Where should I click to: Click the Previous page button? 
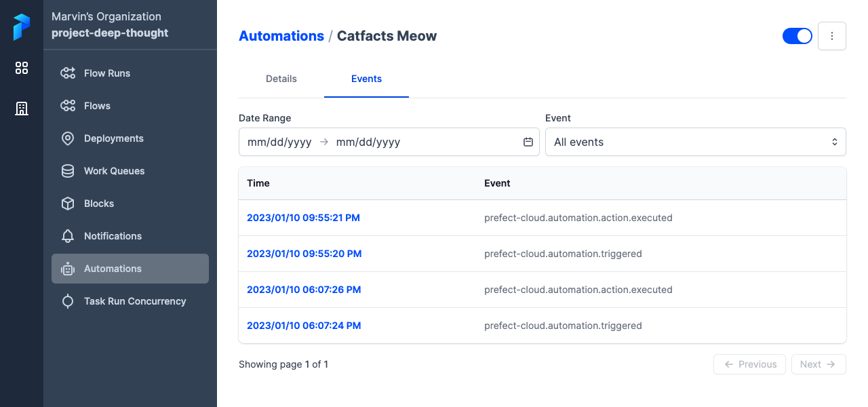[x=749, y=364]
